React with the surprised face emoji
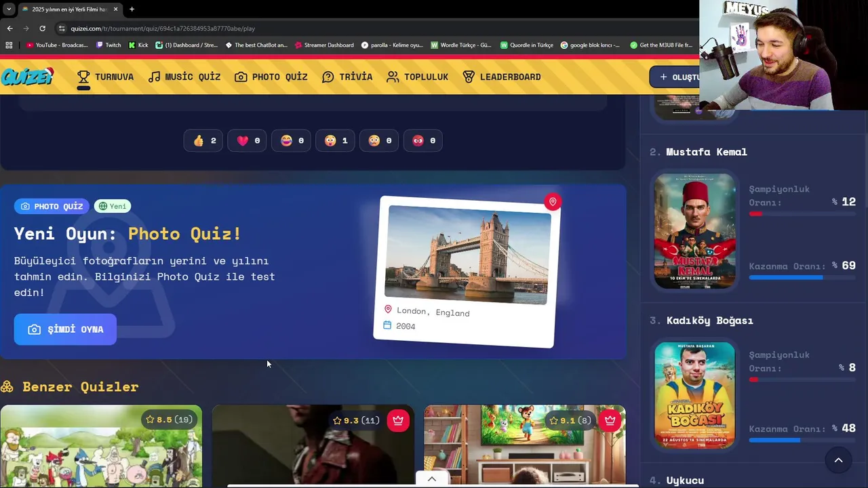 point(336,140)
